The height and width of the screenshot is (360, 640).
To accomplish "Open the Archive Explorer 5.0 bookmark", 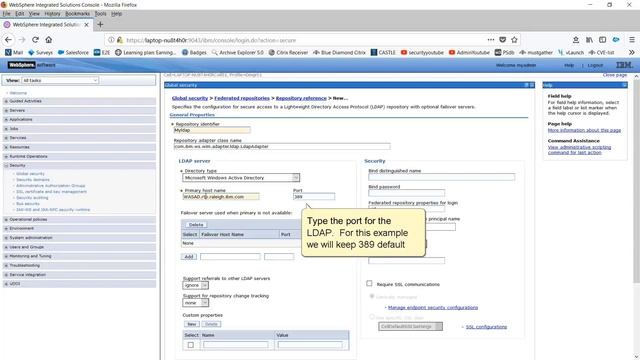I will click(x=237, y=52).
